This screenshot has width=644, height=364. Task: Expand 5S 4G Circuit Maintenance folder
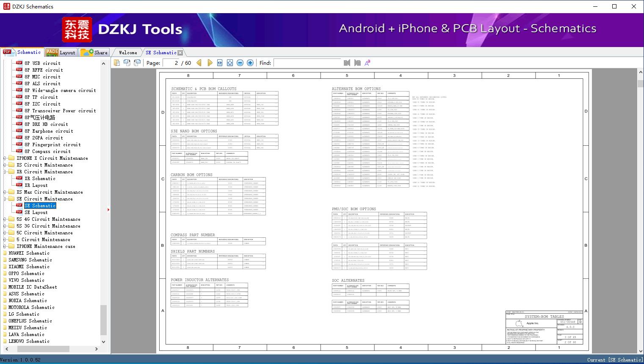pyautogui.click(x=5, y=220)
